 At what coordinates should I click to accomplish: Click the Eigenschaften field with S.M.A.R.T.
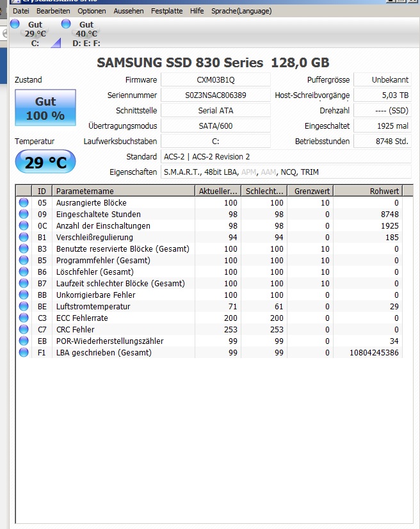[x=286, y=172]
